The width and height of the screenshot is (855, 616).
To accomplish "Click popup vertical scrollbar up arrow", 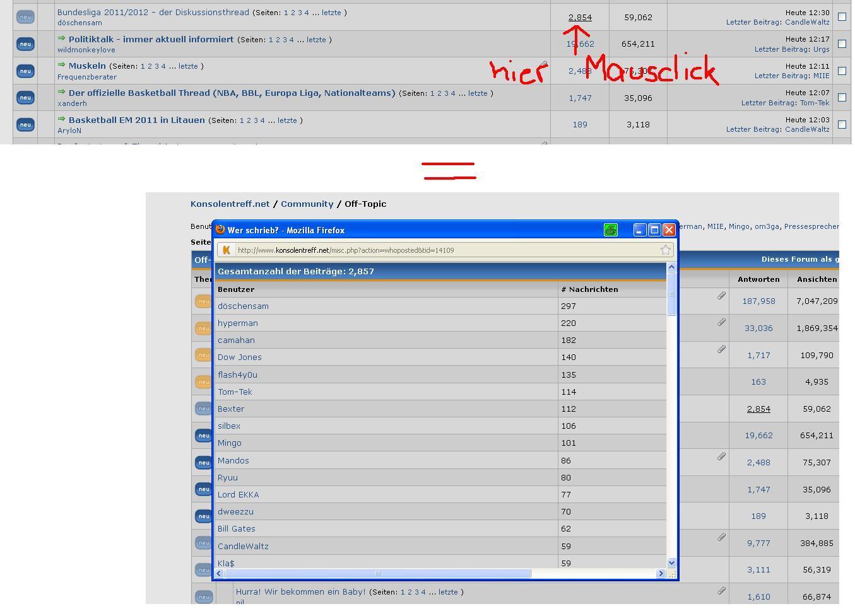I will click(671, 267).
